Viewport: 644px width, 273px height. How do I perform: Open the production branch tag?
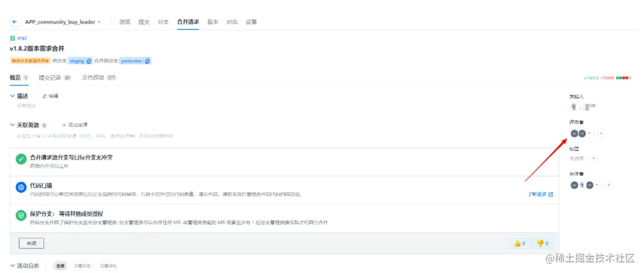pos(132,61)
